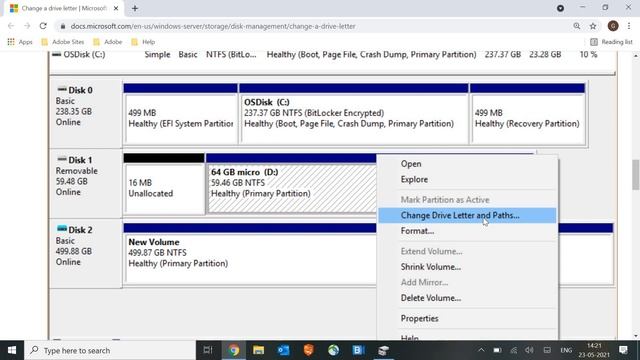
Task: Click the lock icon in address bar
Action: coord(62,26)
